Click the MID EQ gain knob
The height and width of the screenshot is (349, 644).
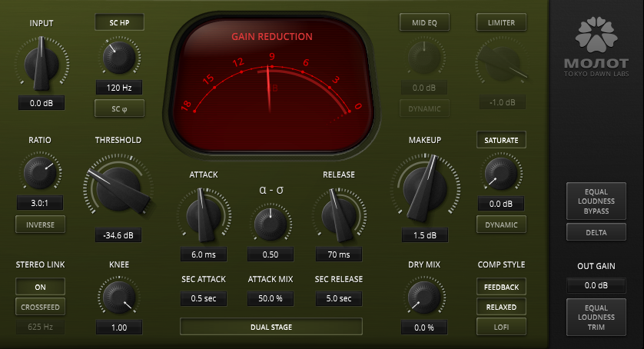(424, 57)
